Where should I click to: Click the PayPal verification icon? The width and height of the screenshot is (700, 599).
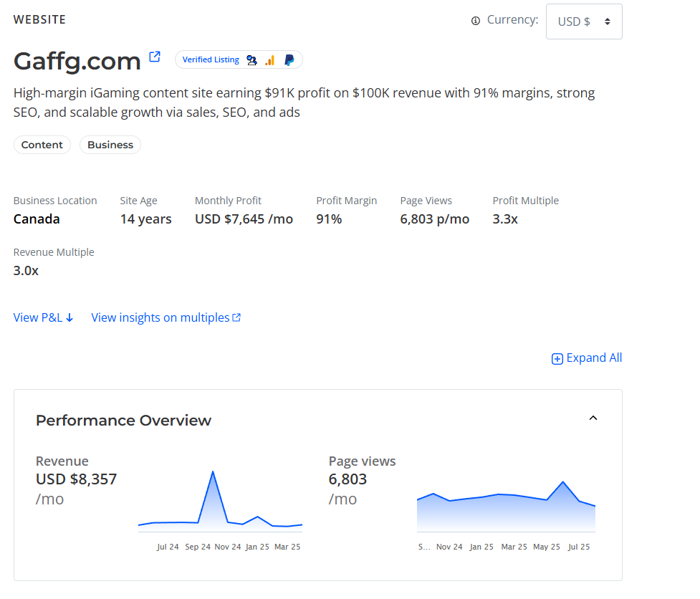289,60
